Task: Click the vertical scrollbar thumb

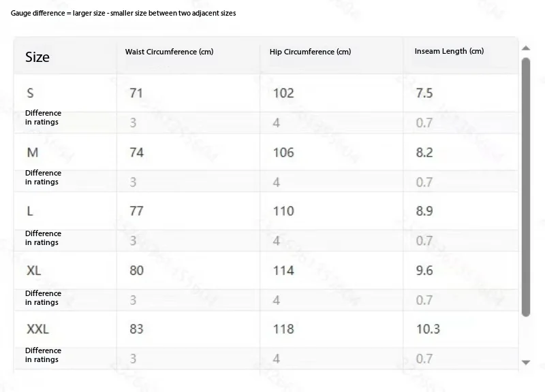Action: pyautogui.click(x=526, y=187)
